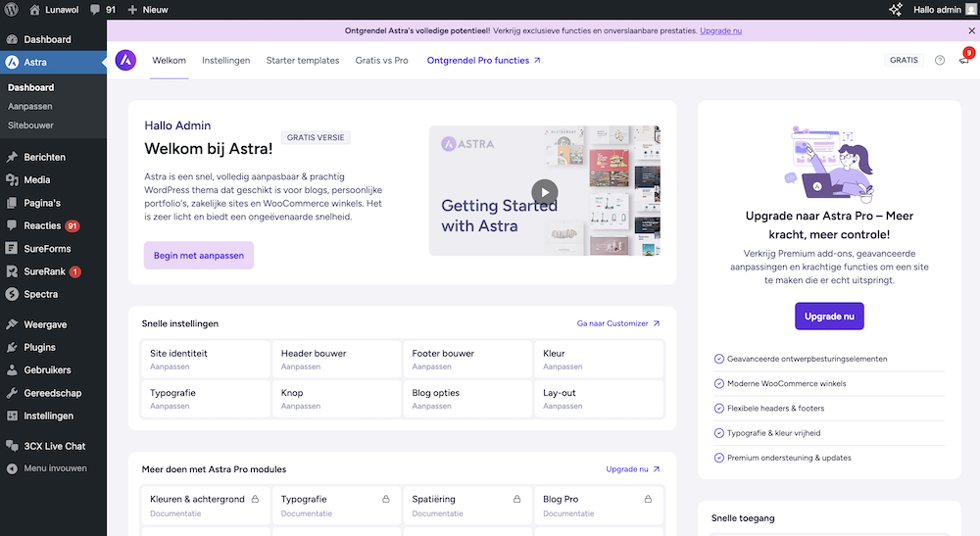Open Weergave in the sidebar
The width and height of the screenshot is (980, 536).
pos(53,325)
